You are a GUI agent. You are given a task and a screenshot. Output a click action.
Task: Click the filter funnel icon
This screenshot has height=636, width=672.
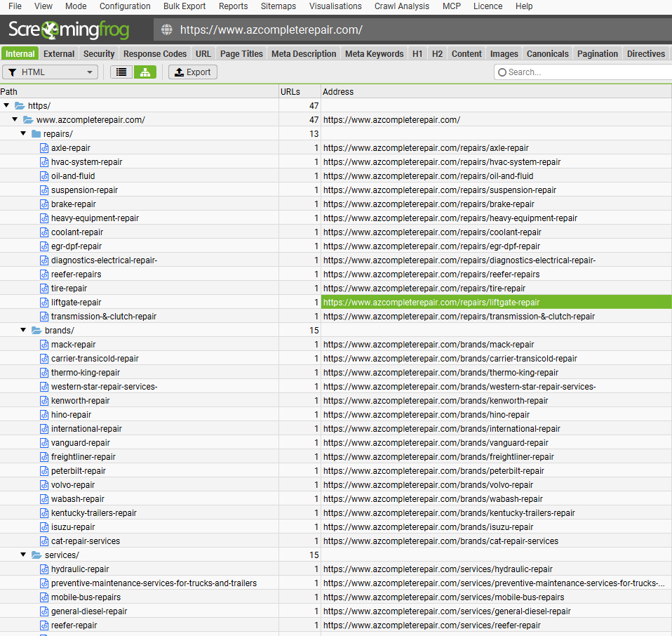tap(13, 72)
